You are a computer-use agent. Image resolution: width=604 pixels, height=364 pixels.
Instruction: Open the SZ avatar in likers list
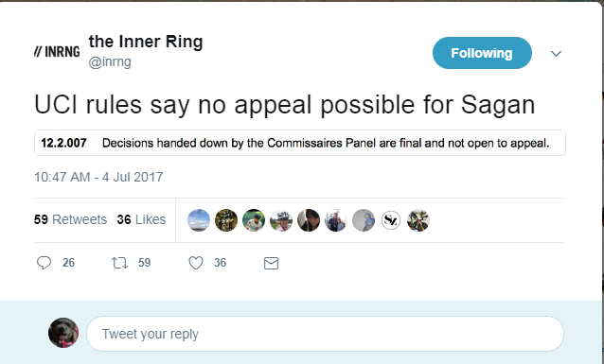click(391, 220)
